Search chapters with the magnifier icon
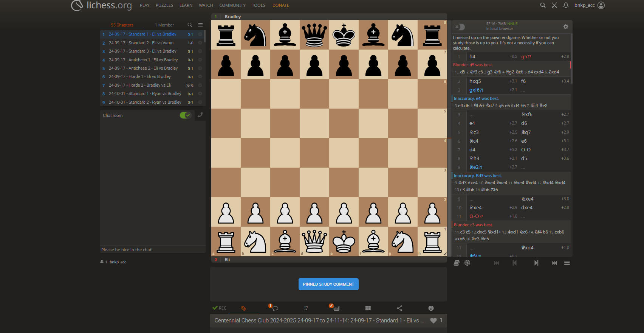 point(190,25)
